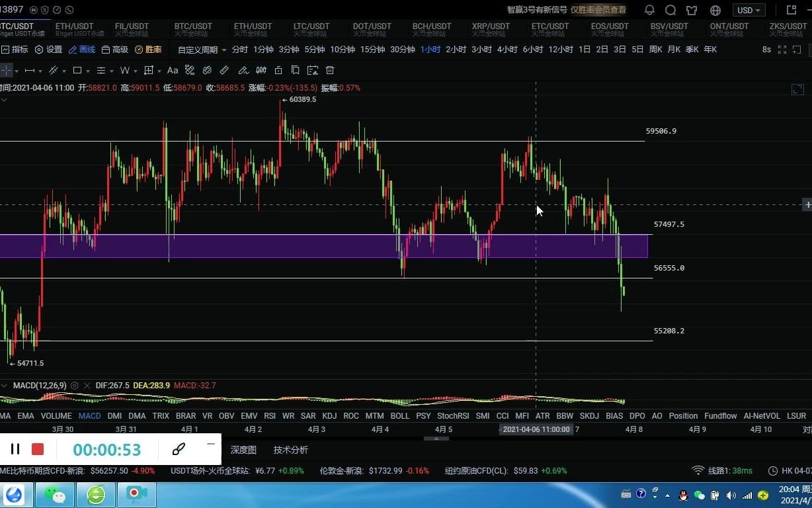
Task: Select the crosshair cursor tool
Action: click(x=5, y=70)
